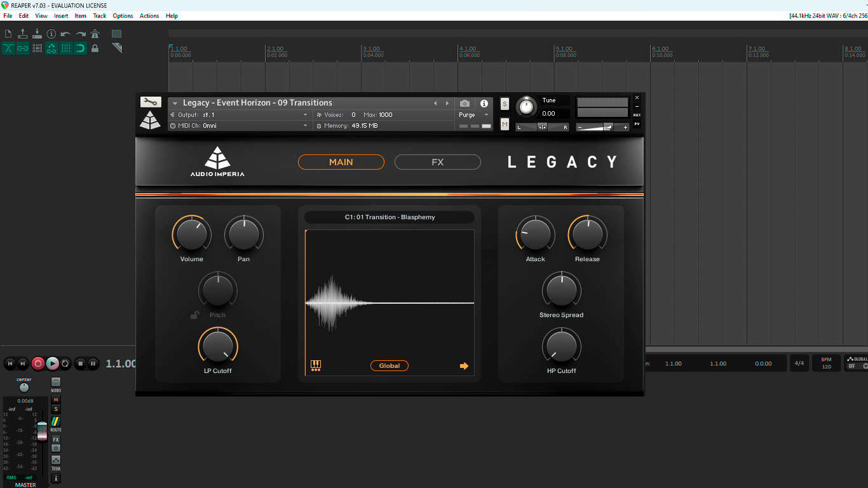Click the Volume knob

[192, 234]
